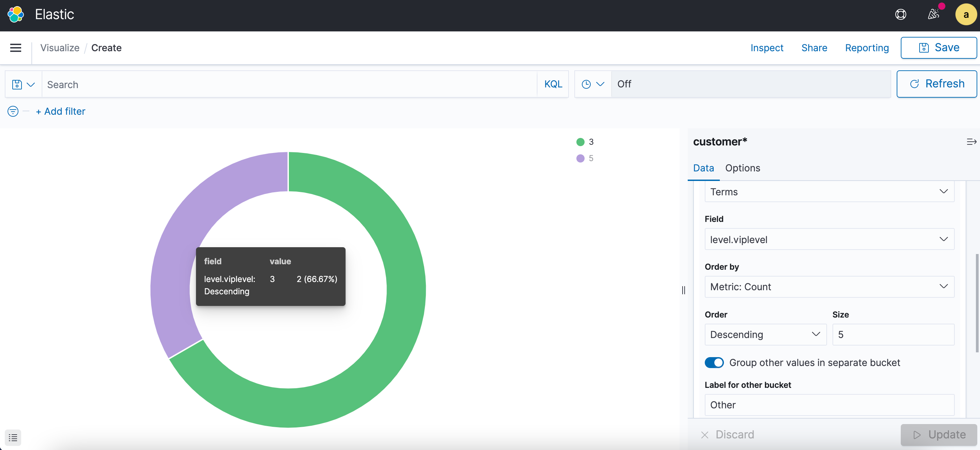The width and height of the screenshot is (980, 450).
Task: Click Add filter link
Action: pos(60,111)
